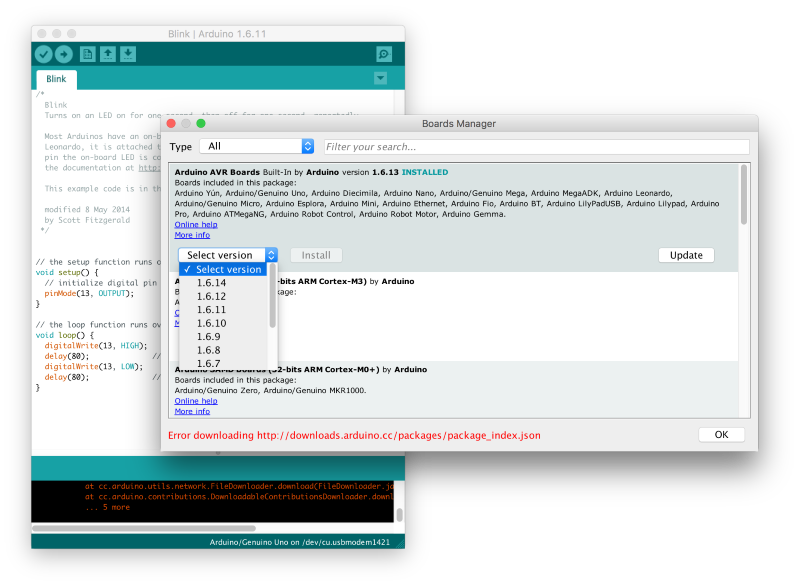
Task: Click OK to close Boards Manager
Action: coord(721,435)
